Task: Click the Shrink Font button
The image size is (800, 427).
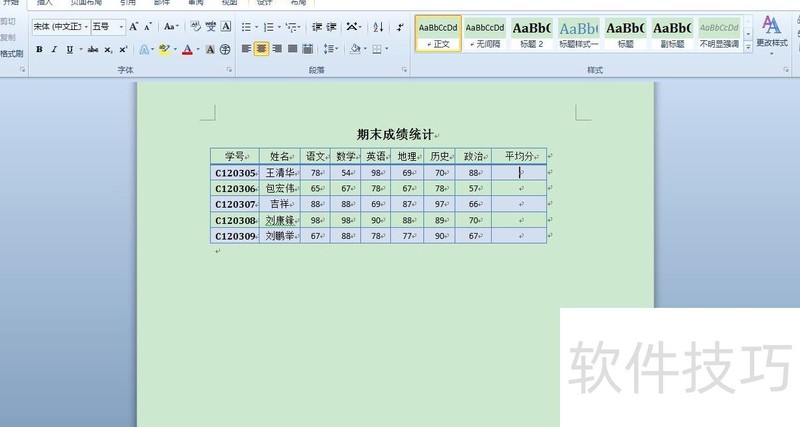Action: 147,27
